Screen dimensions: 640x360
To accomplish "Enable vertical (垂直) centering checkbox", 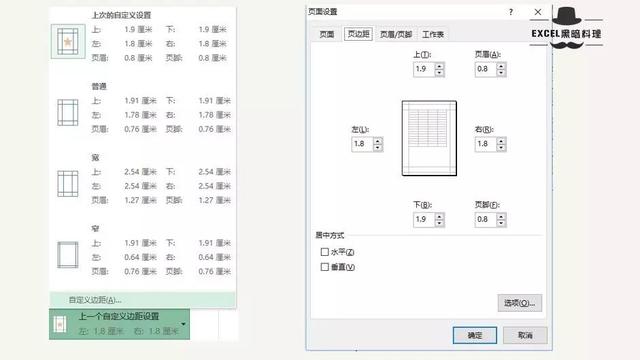I will point(325,267).
